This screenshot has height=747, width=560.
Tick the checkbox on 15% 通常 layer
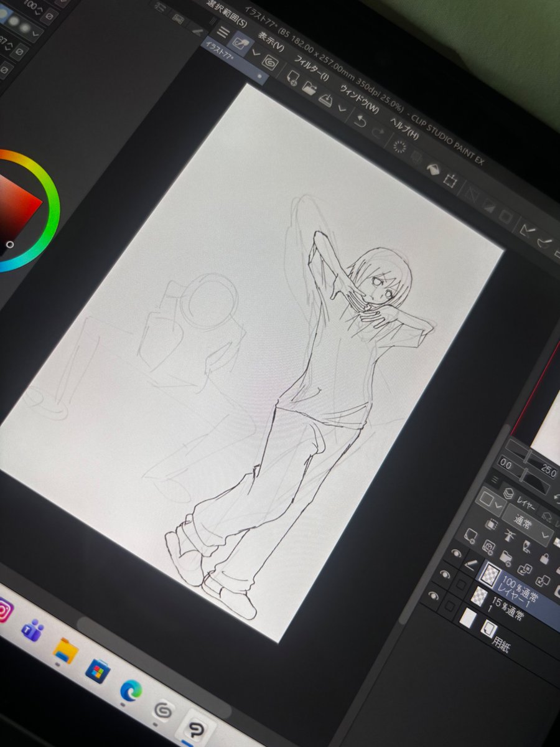pyautogui.click(x=460, y=584)
